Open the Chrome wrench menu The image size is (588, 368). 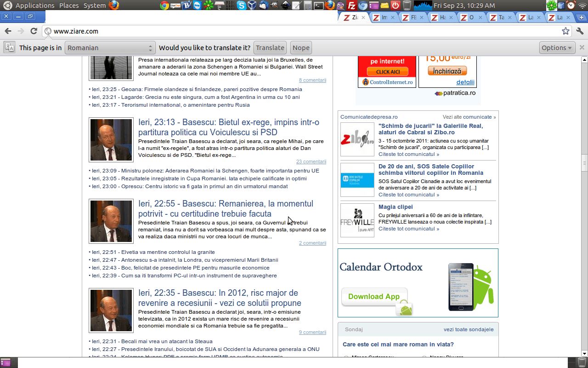click(x=580, y=31)
